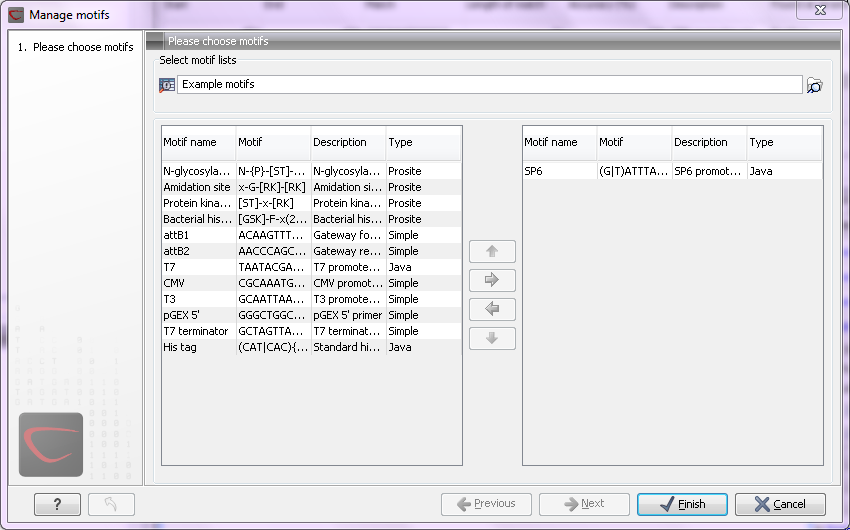The width and height of the screenshot is (850, 530).
Task: Click the Cancel button
Action: tap(780, 504)
